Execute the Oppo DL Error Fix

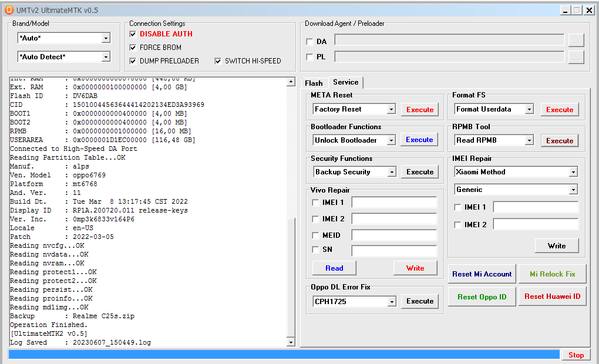[x=420, y=301]
